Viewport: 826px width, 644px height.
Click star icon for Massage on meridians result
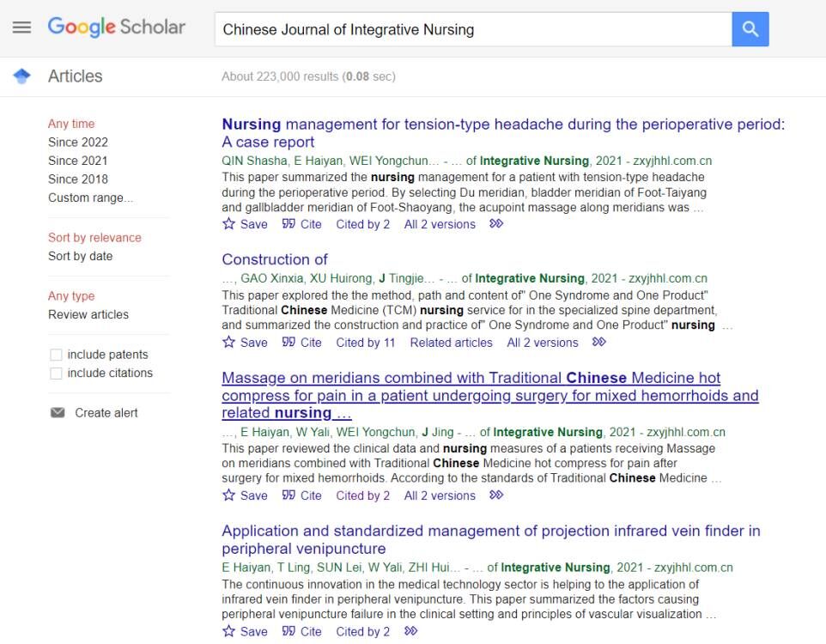click(x=228, y=495)
